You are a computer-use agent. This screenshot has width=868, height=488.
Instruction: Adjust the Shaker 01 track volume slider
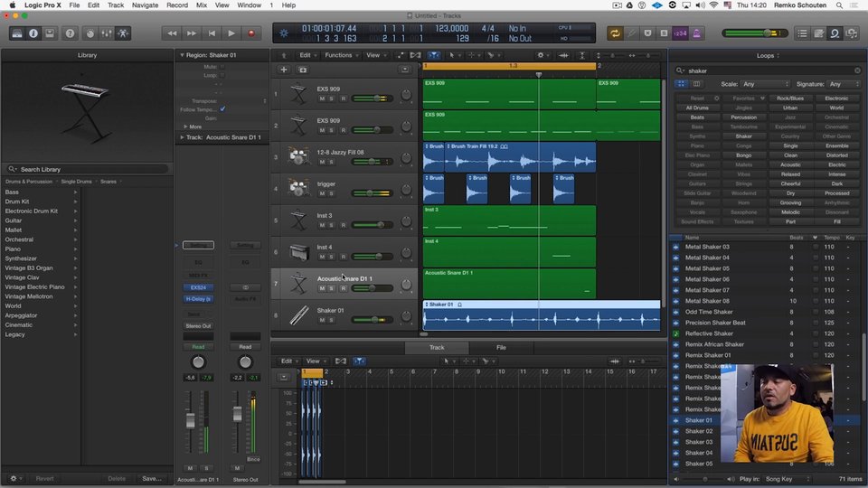[x=372, y=320]
